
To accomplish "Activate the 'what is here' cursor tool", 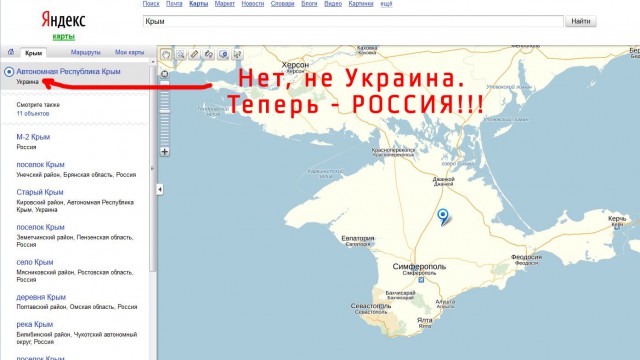I will [x=238, y=54].
